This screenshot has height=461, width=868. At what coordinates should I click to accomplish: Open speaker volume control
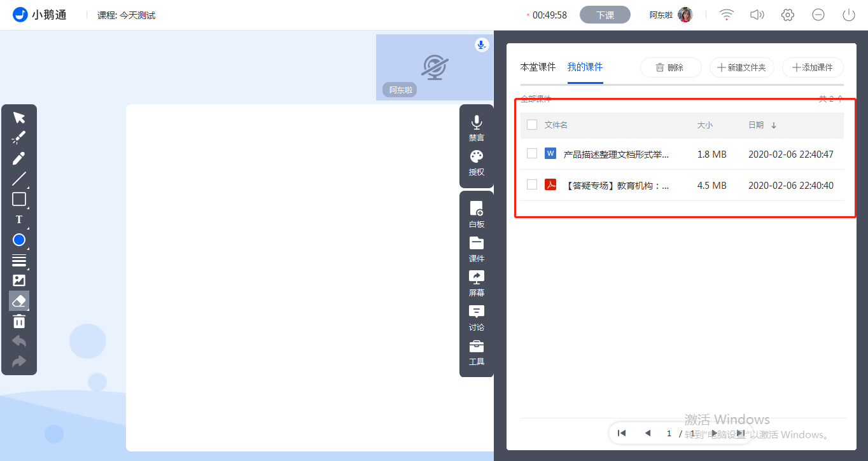pos(757,15)
